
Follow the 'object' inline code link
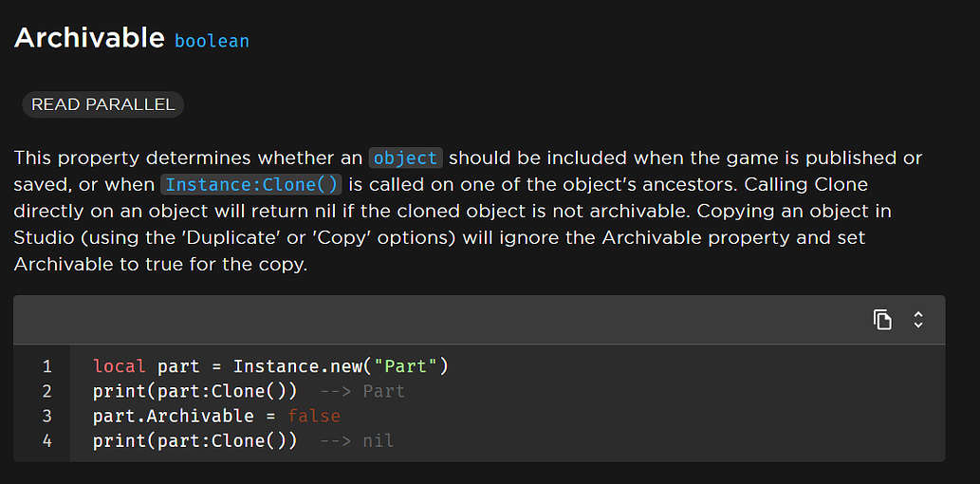(x=405, y=158)
